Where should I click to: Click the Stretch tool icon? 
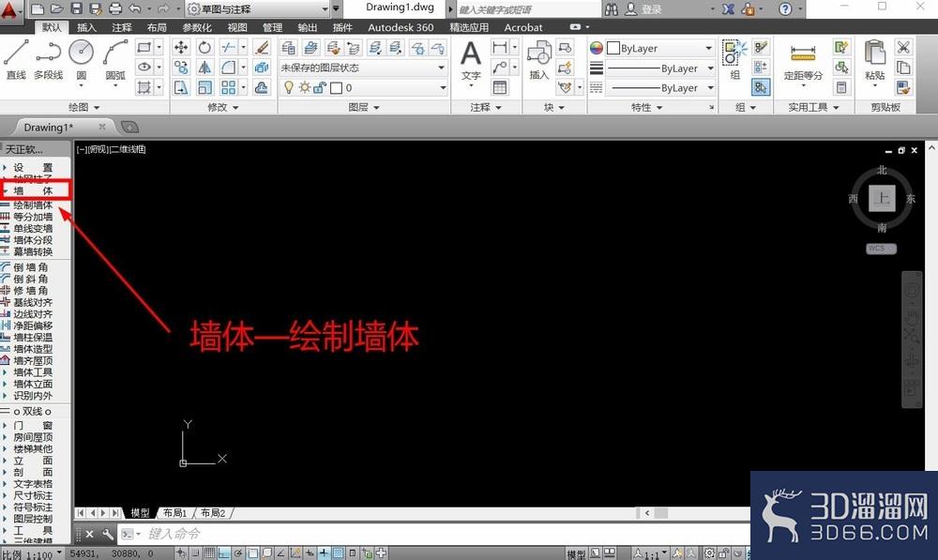click(x=181, y=87)
